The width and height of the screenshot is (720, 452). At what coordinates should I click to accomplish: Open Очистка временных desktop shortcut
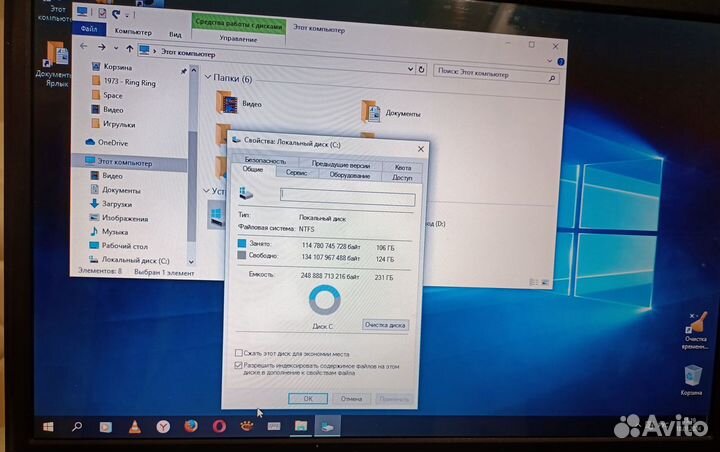[x=695, y=330]
